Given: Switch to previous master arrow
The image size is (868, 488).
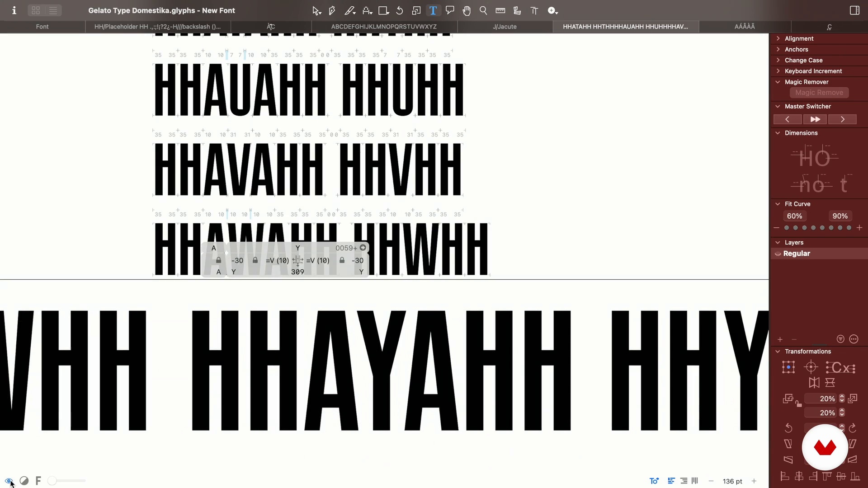Looking at the screenshot, I should point(787,119).
